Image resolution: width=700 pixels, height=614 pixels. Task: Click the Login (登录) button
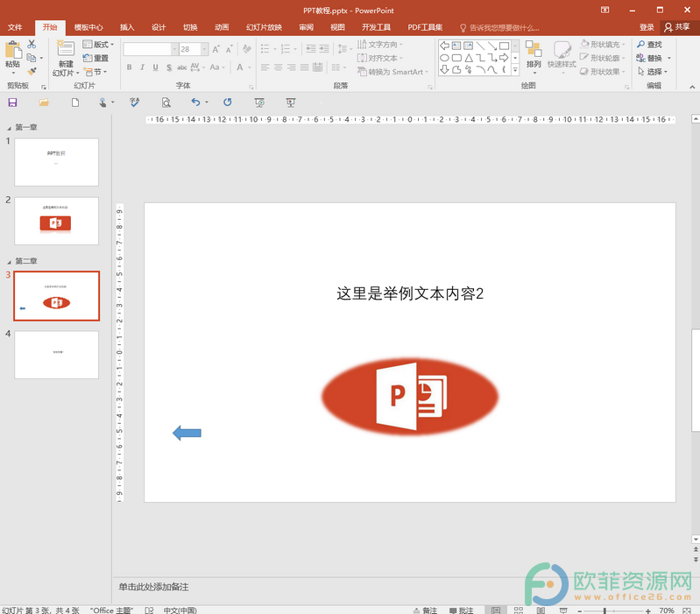point(647,27)
